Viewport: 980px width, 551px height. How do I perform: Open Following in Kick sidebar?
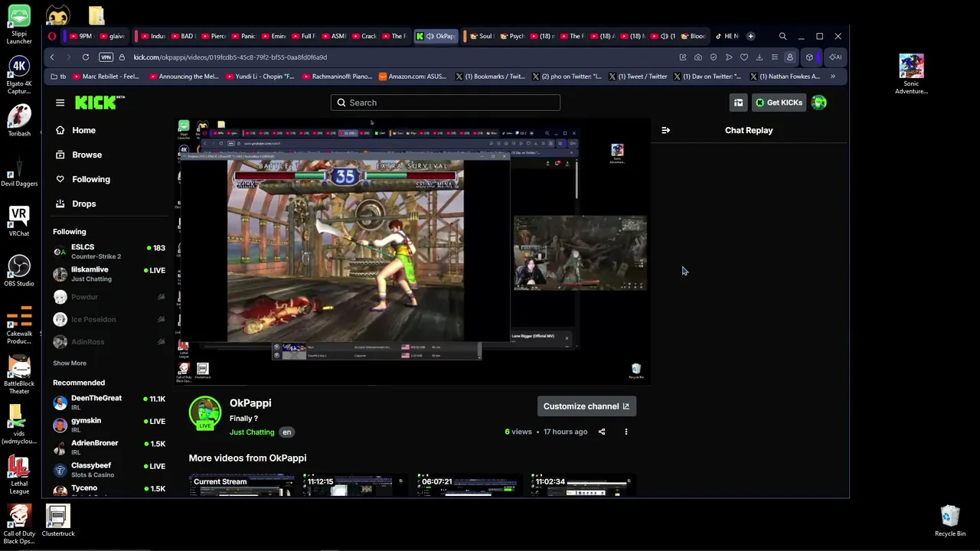[83, 179]
